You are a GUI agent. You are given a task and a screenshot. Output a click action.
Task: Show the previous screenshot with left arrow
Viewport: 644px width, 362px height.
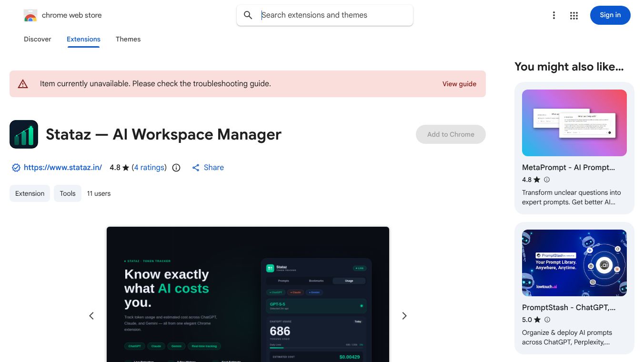click(91, 316)
